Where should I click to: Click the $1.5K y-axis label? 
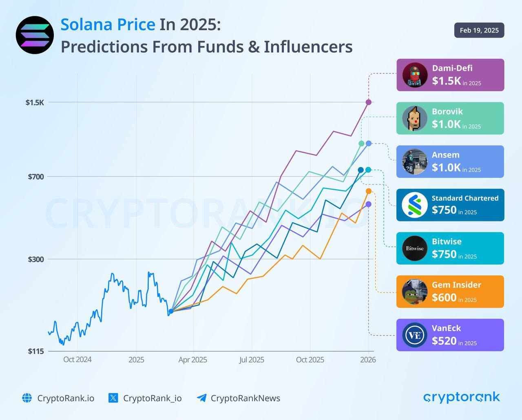pos(35,102)
